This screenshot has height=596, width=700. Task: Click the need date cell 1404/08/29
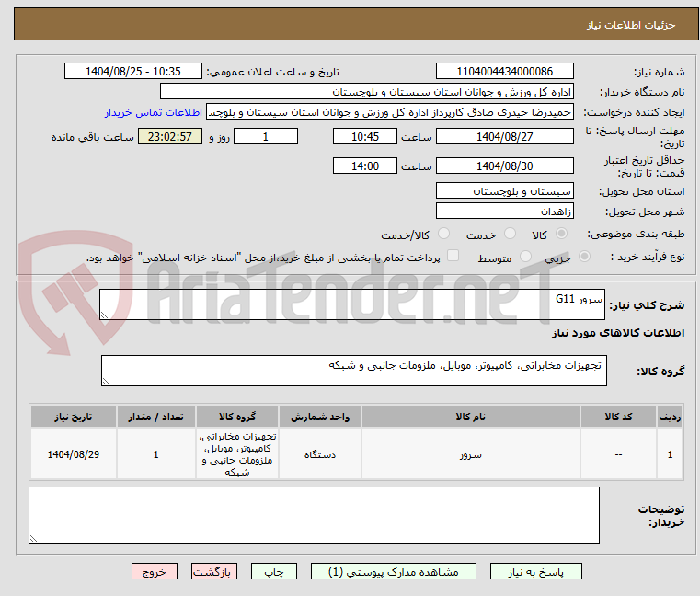point(74,454)
